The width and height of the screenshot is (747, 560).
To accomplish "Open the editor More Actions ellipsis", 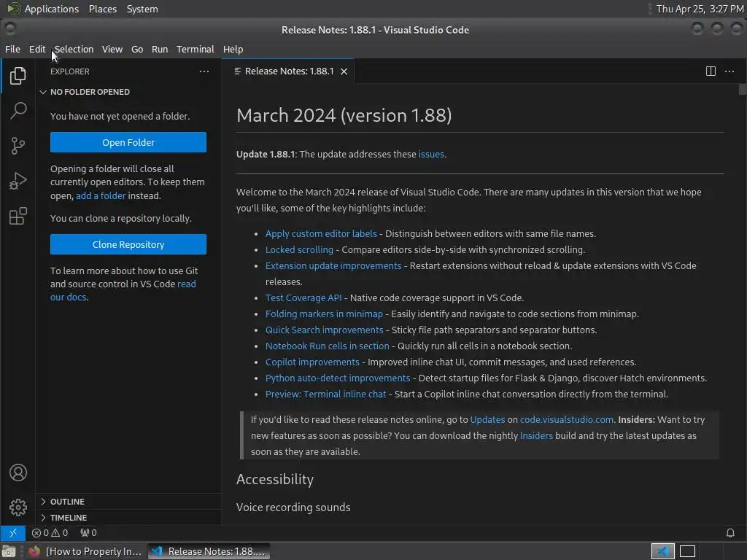I will [729, 71].
